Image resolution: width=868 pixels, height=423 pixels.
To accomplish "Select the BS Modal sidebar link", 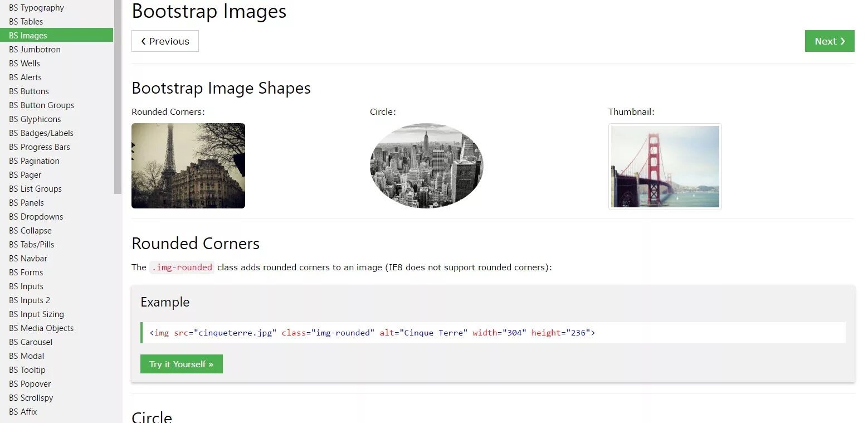I will pyautogui.click(x=27, y=356).
